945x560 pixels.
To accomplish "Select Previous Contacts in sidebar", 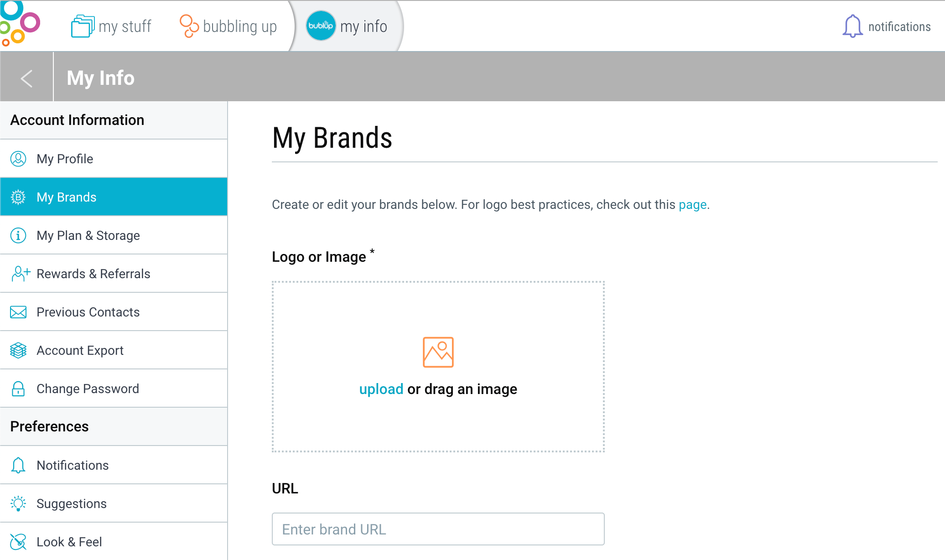I will click(x=114, y=312).
